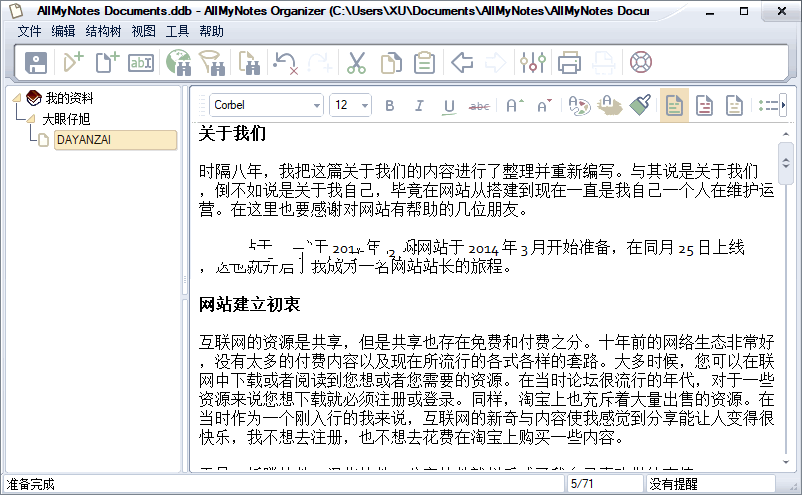Toggle bold formatting
The width and height of the screenshot is (802, 495).
[390, 106]
